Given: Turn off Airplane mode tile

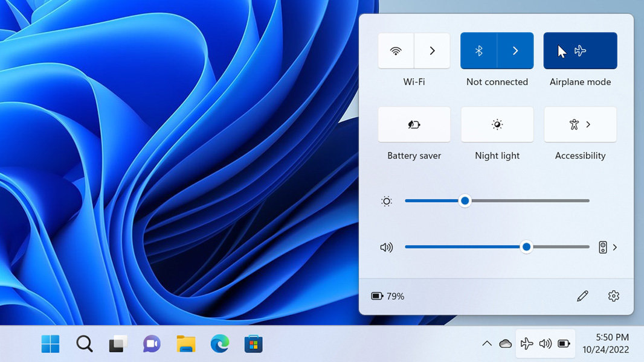Looking at the screenshot, I should click(580, 51).
